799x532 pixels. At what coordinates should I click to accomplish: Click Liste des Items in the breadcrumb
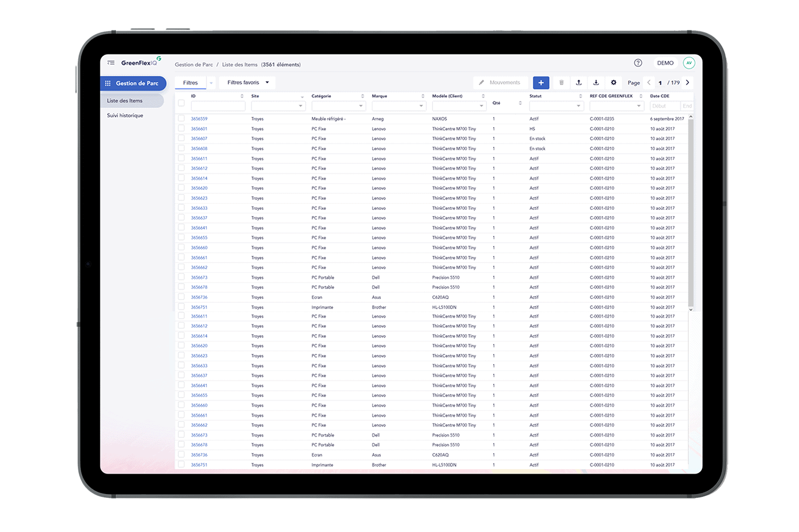point(239,65)
